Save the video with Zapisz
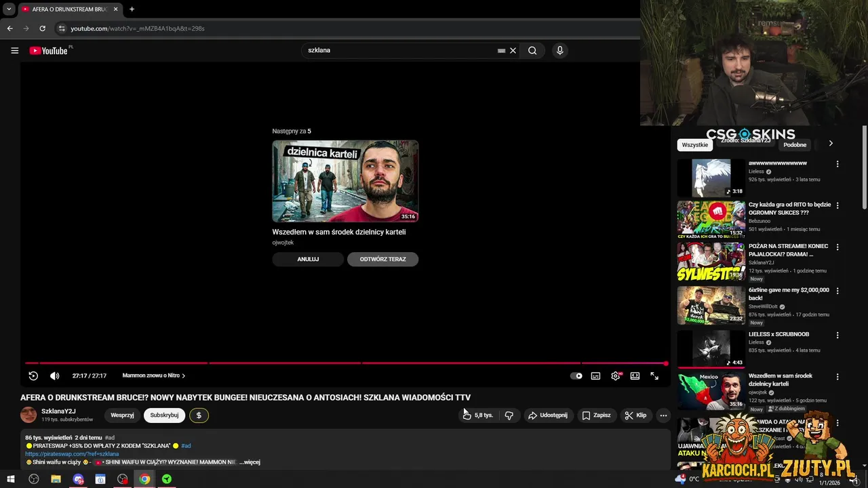Viewport: 868px width, 488px height. tap(596, 415)
